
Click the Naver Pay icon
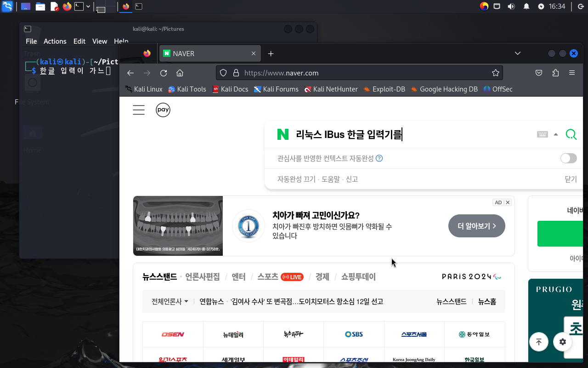[163, 110]
